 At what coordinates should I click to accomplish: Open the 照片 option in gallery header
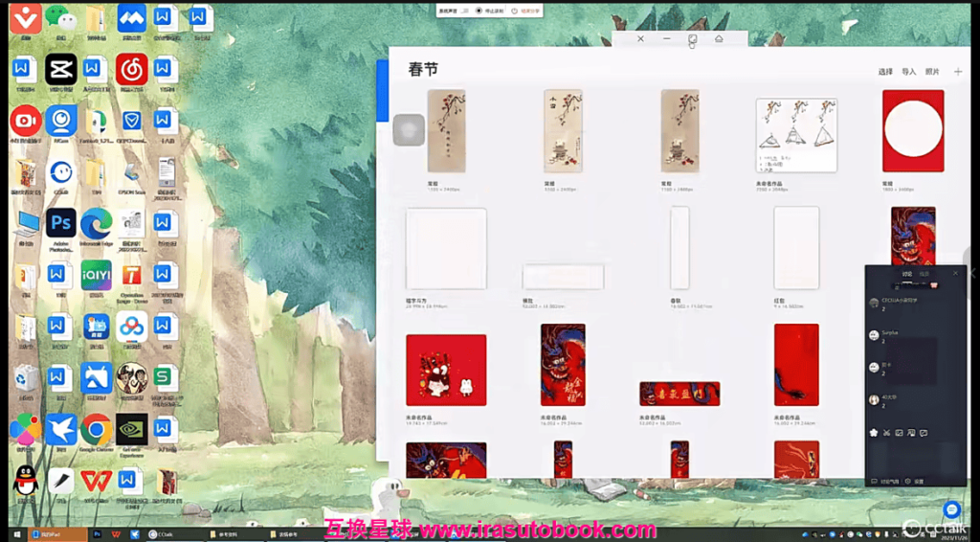coord(932,72)
